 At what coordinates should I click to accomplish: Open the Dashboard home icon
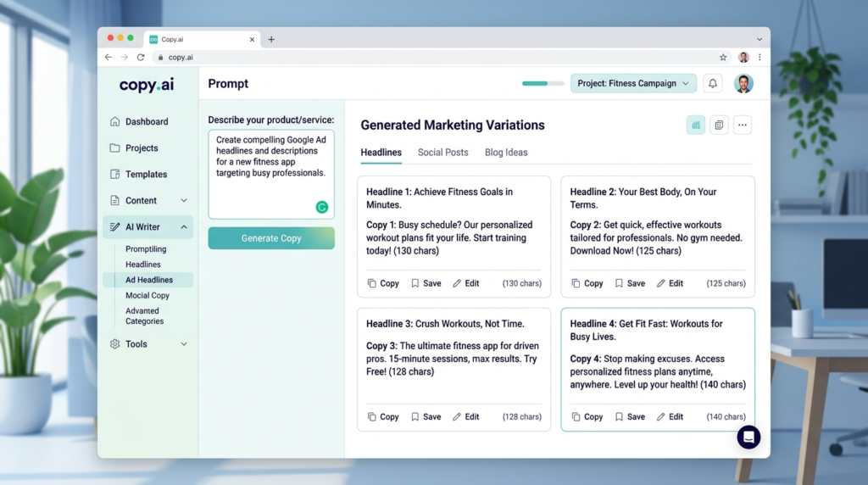114,121
